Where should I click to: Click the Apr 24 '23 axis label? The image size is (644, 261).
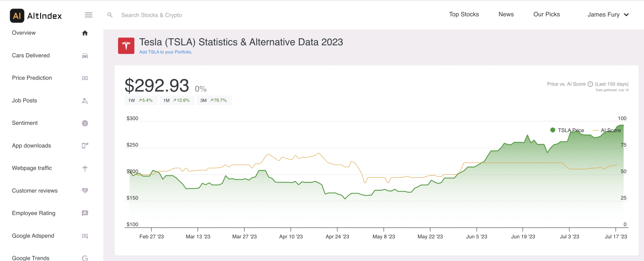337,237
